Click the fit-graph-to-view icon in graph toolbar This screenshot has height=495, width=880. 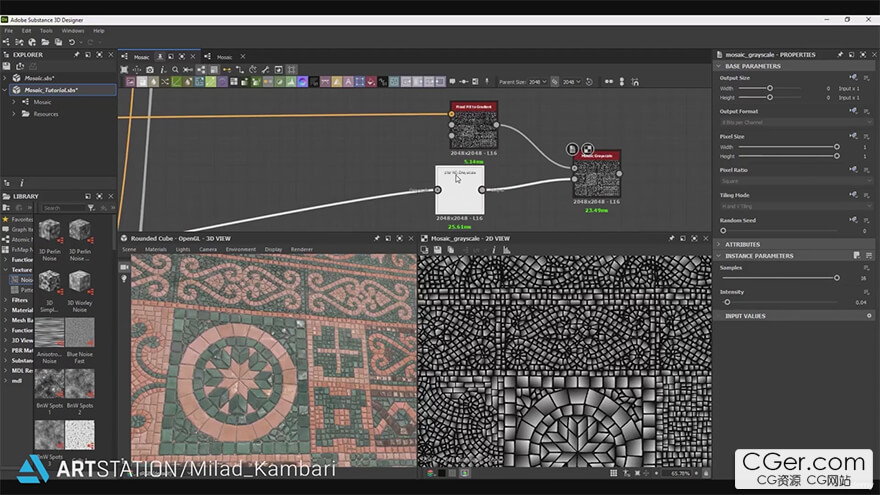(124, 70)
